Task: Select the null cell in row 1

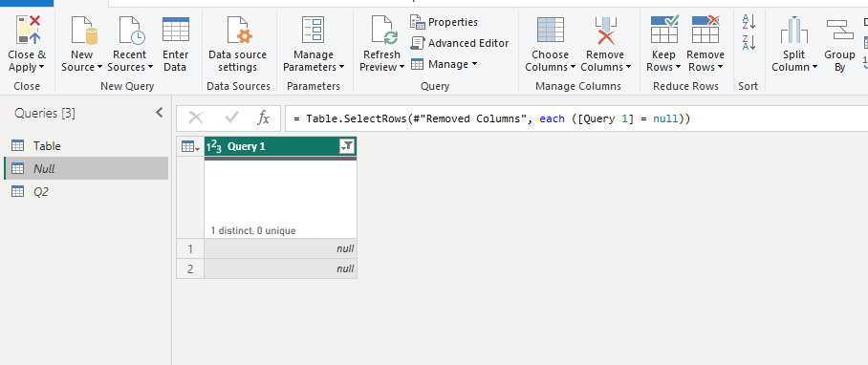Action: coord(281,248)
